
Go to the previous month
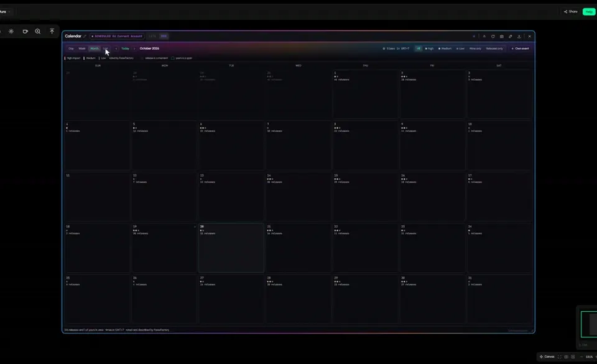pyautogui.click(x=116, y=48)
